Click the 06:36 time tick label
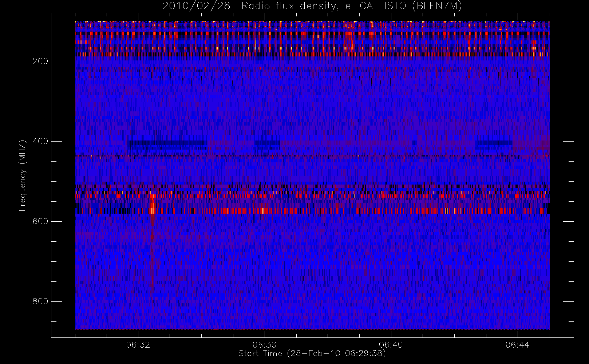Image resolution: width=589 pixels, height=364 pixels. pos(265,345)
